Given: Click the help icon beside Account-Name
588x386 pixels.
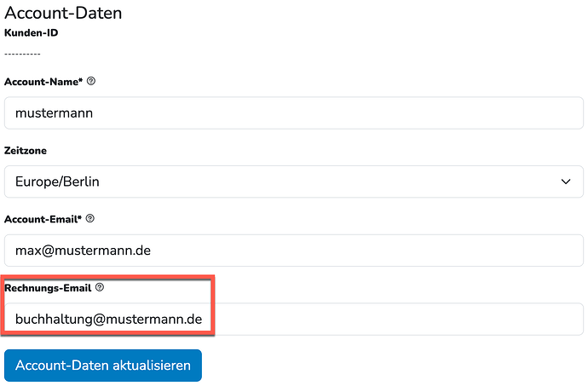Looking at the screenshot, I should pos(91,81).
